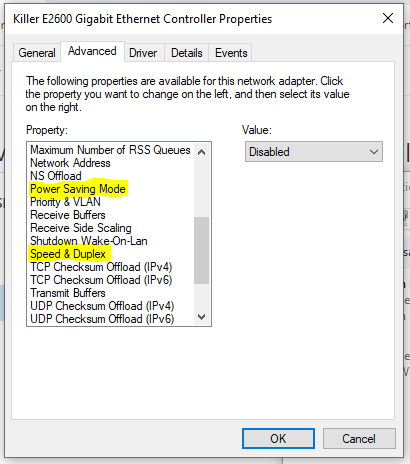Select Maximum Number of RSS Queues property
This screenshot has width=410, height=464.
point(110,150)
